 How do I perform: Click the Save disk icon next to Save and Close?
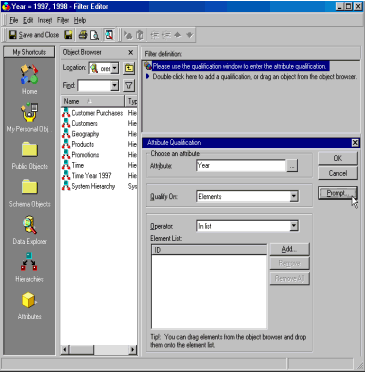68,35
